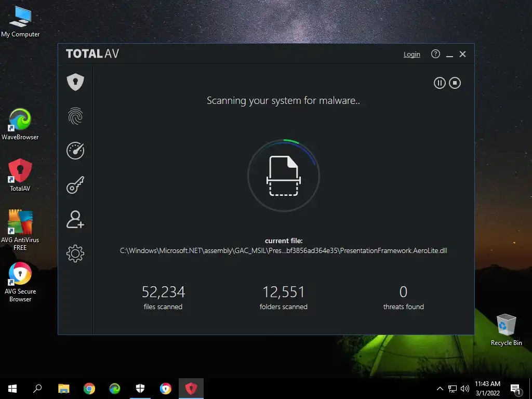Screen dimensions: 532x399
Task: Click the 12,551 folders scanned count
Action: [283, 292]
